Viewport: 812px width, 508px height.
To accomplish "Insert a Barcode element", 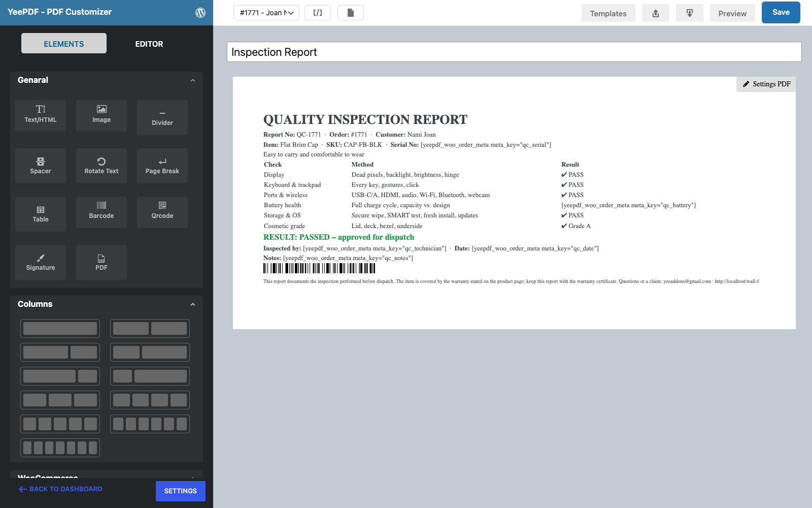I will pyautogui.click(x=101, y=212).
